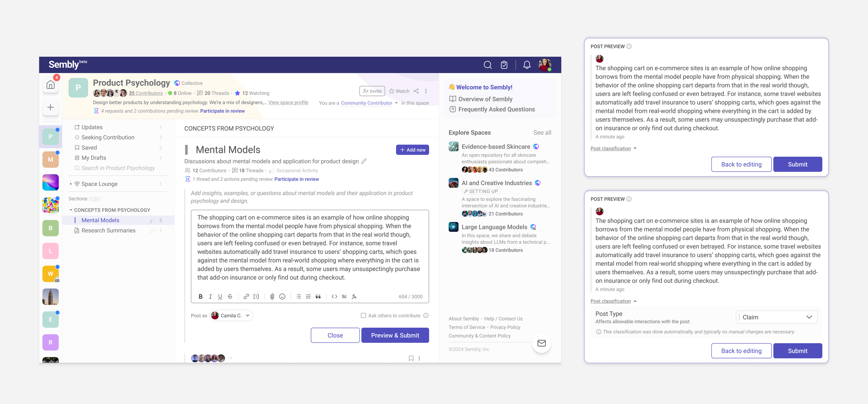Viewport: 868px width, 404px height.
Task: Bookmark the thread with save icon
Action: [x=411, y=358]
